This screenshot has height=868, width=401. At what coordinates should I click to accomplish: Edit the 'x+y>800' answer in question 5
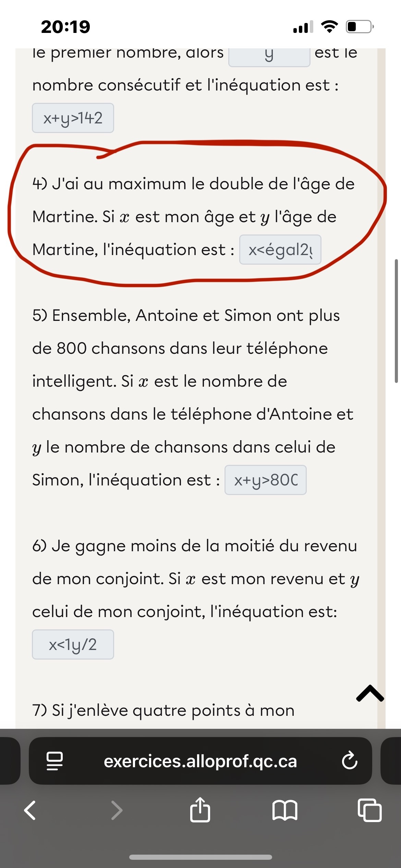[x=265, y=480]
